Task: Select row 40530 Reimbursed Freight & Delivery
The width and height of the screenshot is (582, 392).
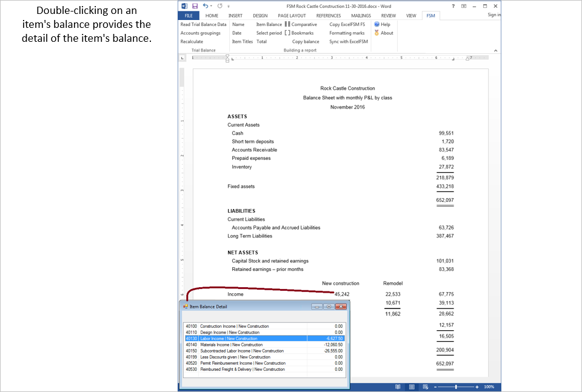Action: [264, 370]
